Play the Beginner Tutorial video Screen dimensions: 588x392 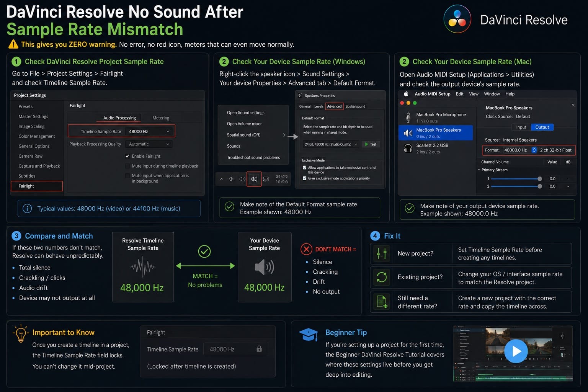pyautogui.click(x=516, y=351)
